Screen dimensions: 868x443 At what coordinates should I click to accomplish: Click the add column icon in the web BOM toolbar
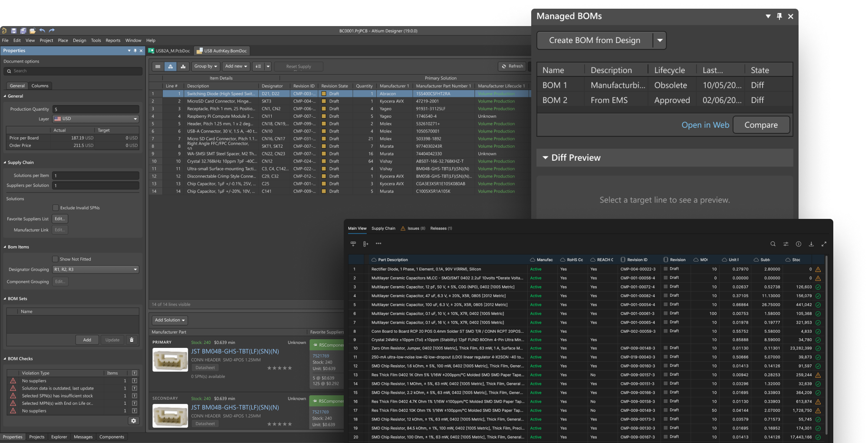pyautogui.click(x=365, y=244)
